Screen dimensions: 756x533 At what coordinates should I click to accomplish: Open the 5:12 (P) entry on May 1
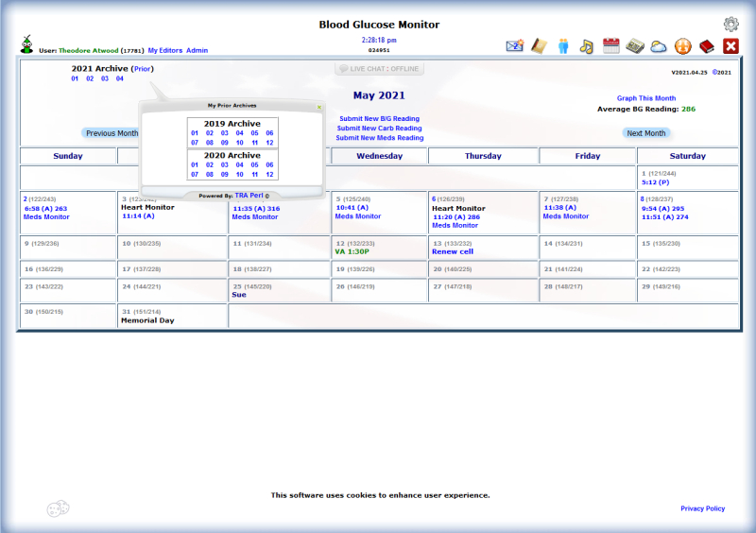[655, 182]
